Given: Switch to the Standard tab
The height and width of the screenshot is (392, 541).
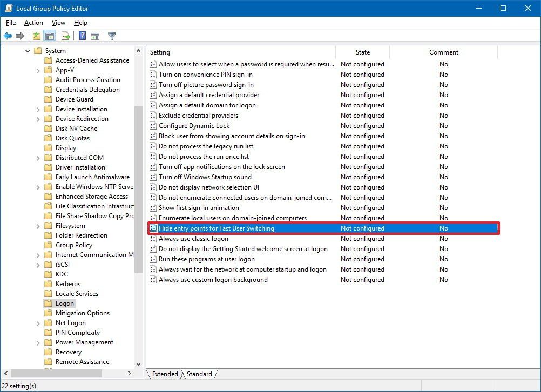Looking at the screenshot, I should tap(199, 374).
